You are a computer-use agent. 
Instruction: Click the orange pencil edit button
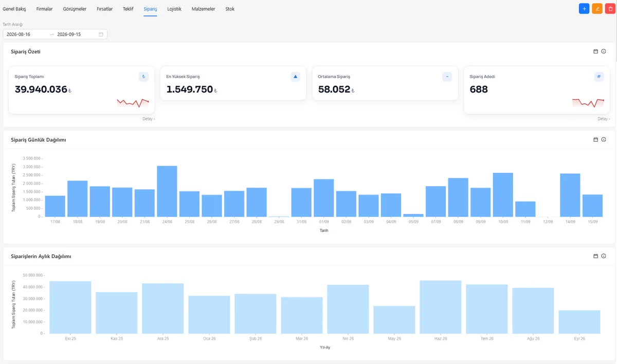coord(597,9)
